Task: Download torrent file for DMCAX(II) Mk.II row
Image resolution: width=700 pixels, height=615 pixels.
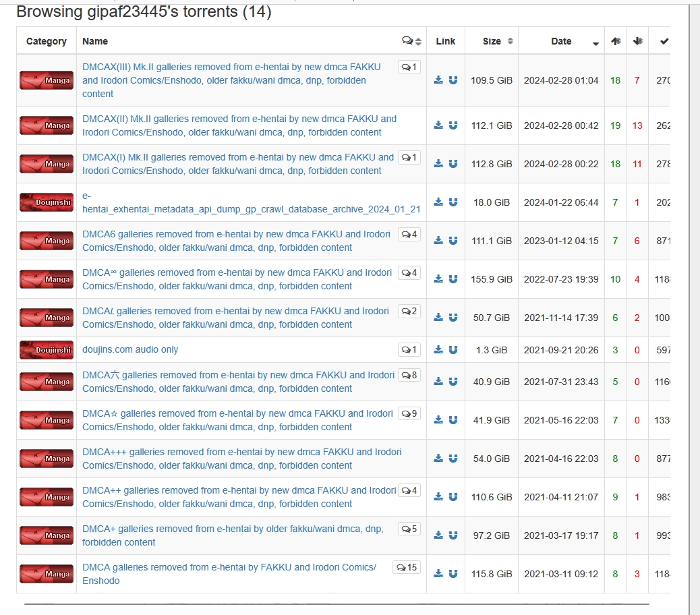Action: (x=438, y=125)
